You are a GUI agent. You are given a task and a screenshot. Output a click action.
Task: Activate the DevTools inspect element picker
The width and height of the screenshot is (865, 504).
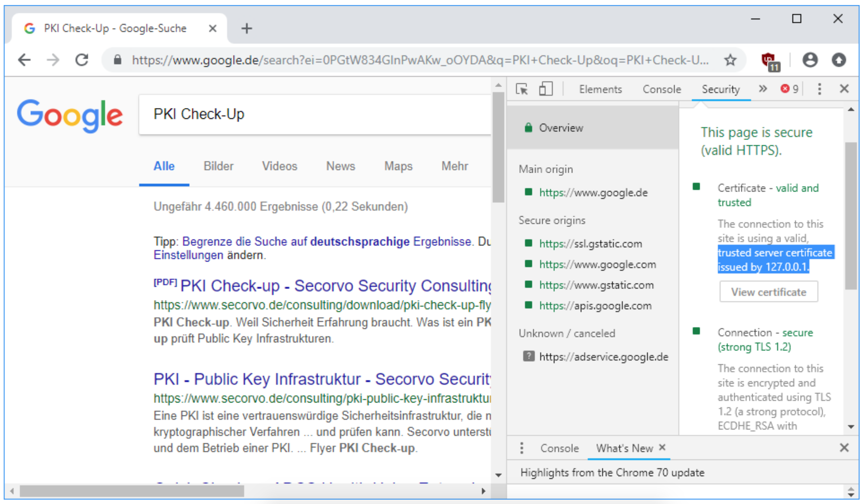[522, 89]
